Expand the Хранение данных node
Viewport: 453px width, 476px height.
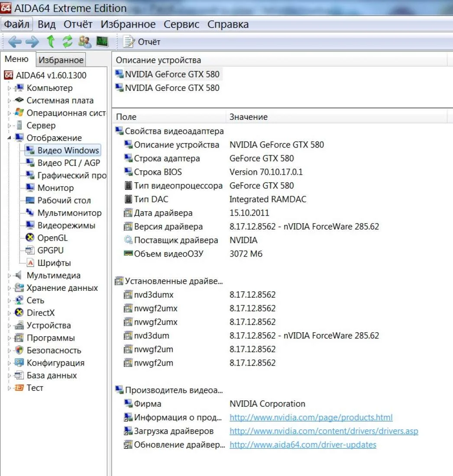pyautogui.click(x=10, y=288)
